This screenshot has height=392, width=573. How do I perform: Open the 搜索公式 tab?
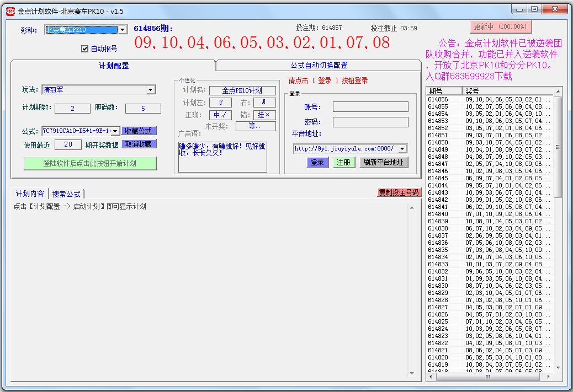tap(66, 194)
